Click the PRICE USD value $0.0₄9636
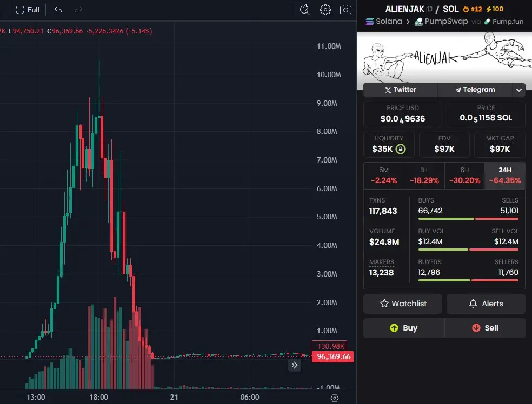The image size is (532, 404). coord(403,119)
